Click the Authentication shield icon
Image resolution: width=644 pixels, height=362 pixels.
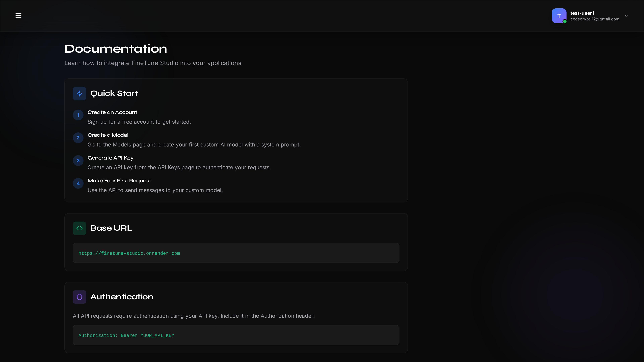(79, 297)
